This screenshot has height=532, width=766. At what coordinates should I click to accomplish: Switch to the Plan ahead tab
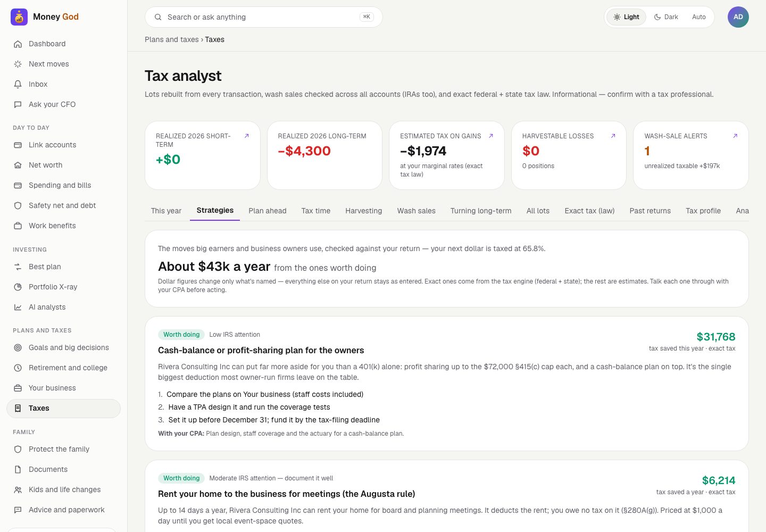(268, 211)
